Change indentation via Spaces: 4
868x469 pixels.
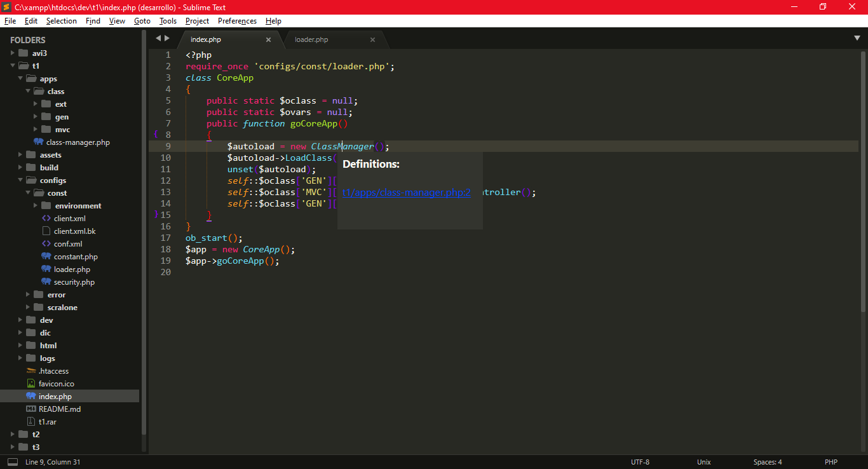pos(768,462)
